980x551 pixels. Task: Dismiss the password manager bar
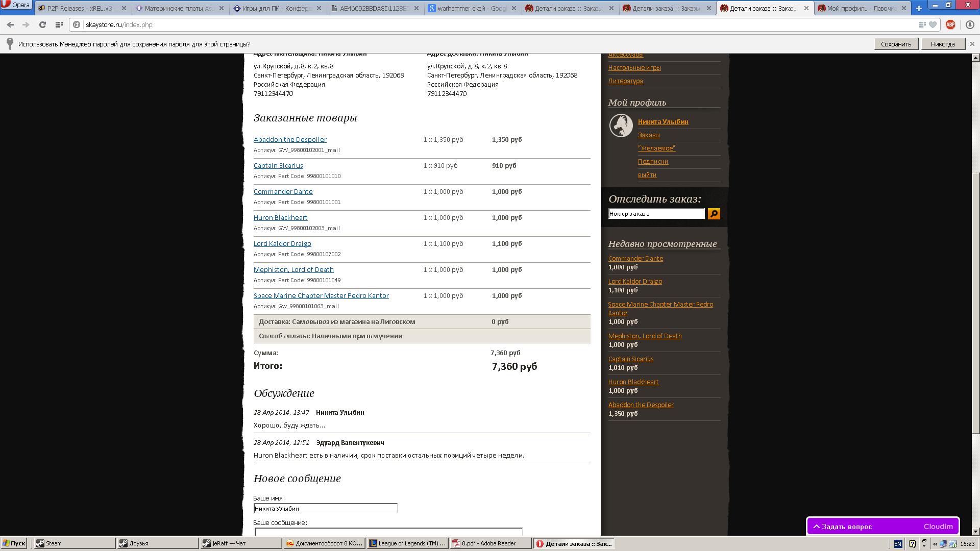pos(972,44)
